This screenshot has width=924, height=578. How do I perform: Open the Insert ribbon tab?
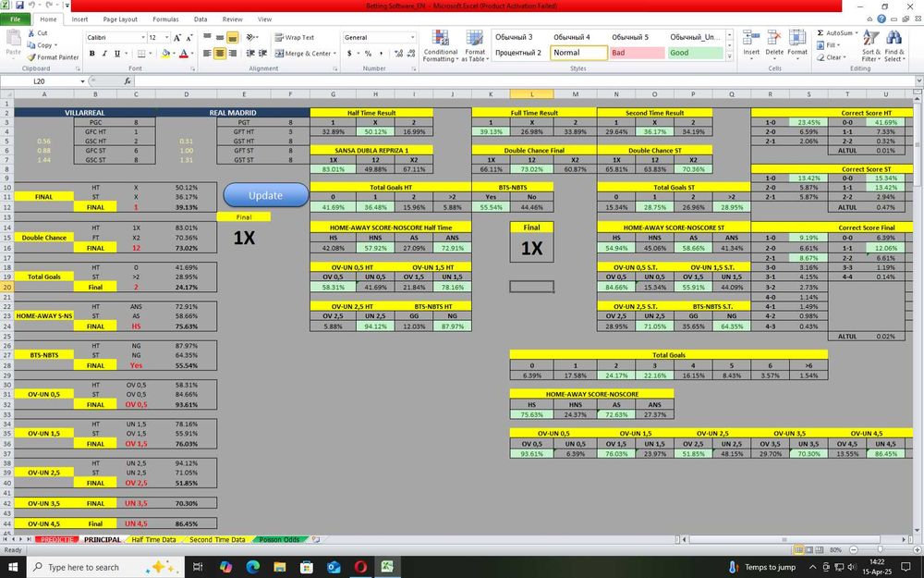coord(79,18)
